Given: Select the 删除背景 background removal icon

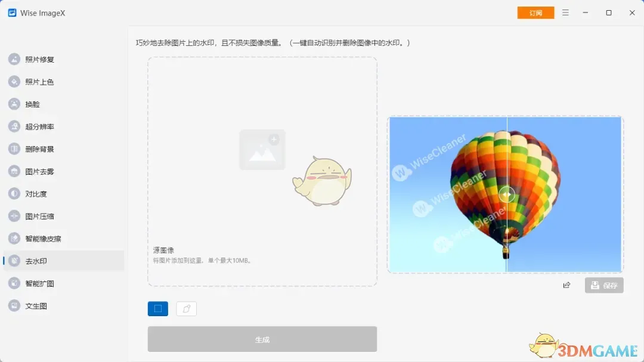Looking at the screenshot, I should click(14, 148).
